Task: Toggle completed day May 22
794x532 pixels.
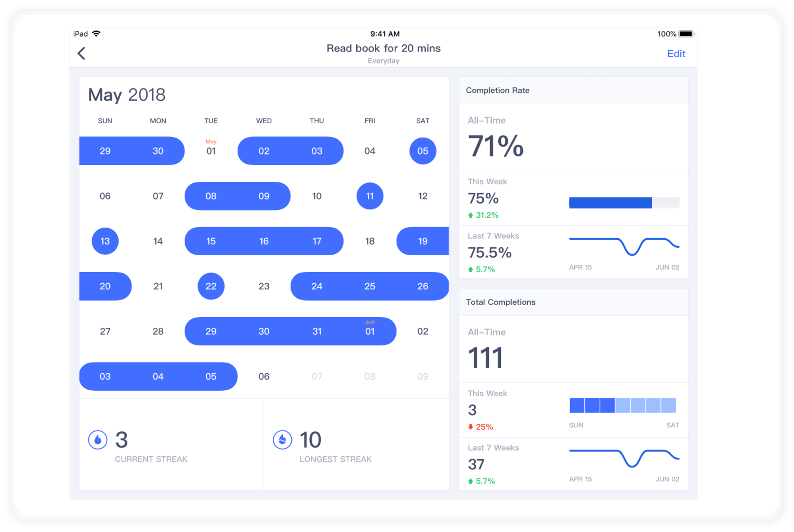Action: (x=211, y=286)
